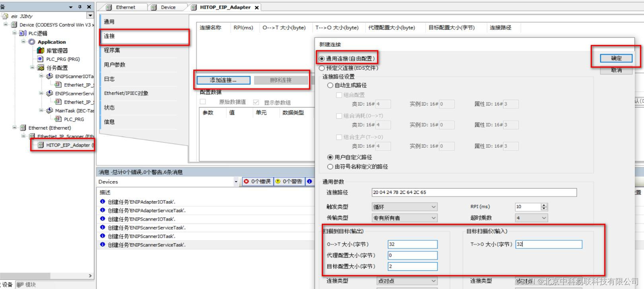This screenshot has width=644, height=289.
Task: Click the 添加连接... button
Action: tap(224, 80)
